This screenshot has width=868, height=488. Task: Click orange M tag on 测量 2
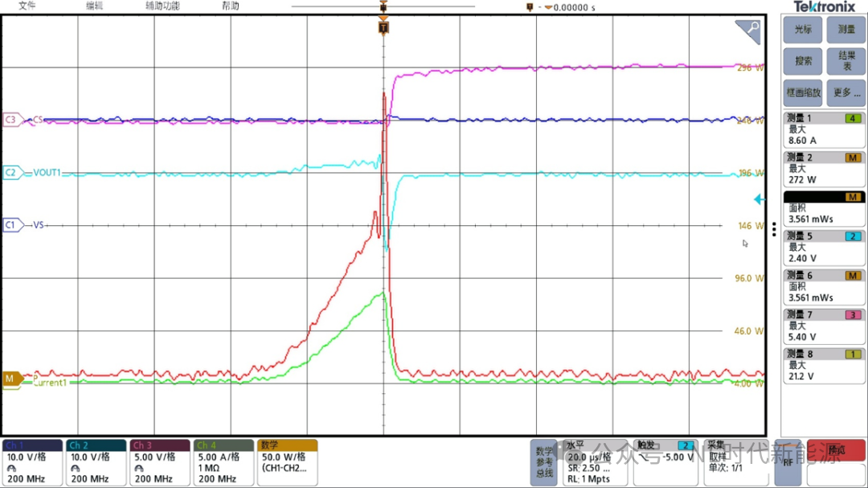coord(853,158)
